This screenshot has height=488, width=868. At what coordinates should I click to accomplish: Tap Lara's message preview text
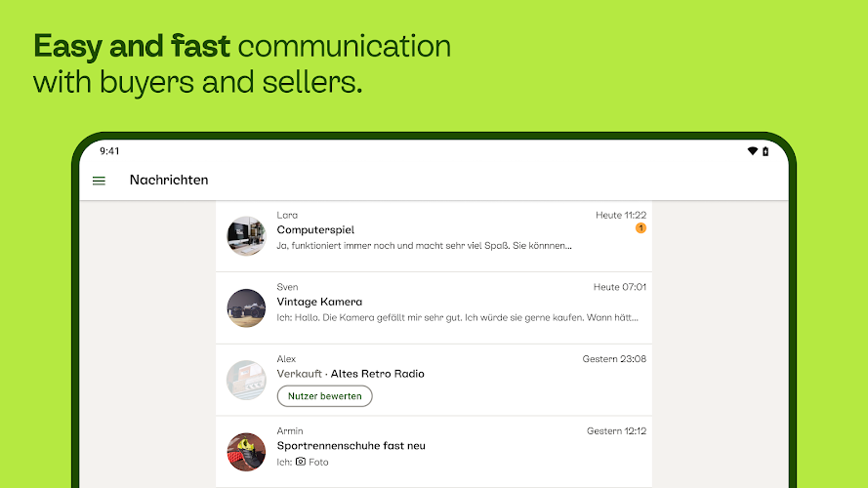click(425, 246)
